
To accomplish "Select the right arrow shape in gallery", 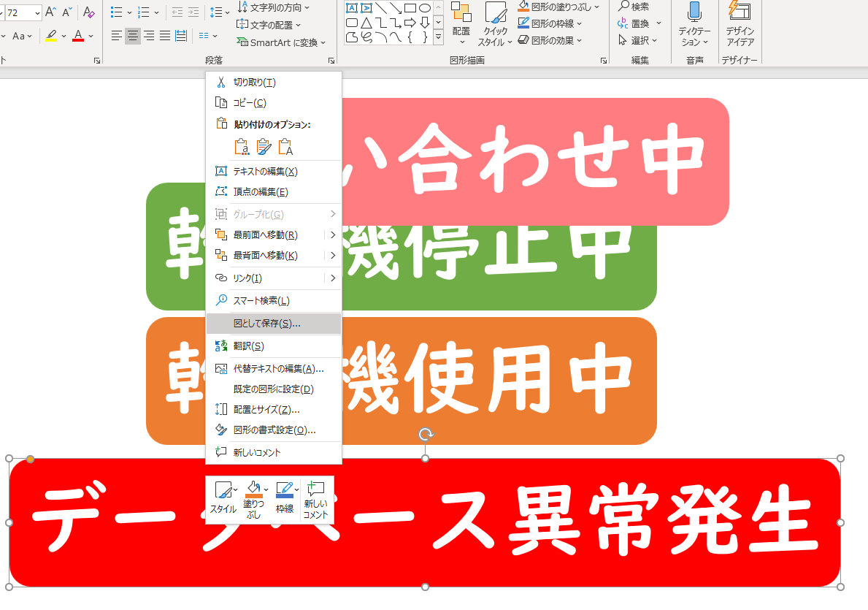I will point(410,23).
